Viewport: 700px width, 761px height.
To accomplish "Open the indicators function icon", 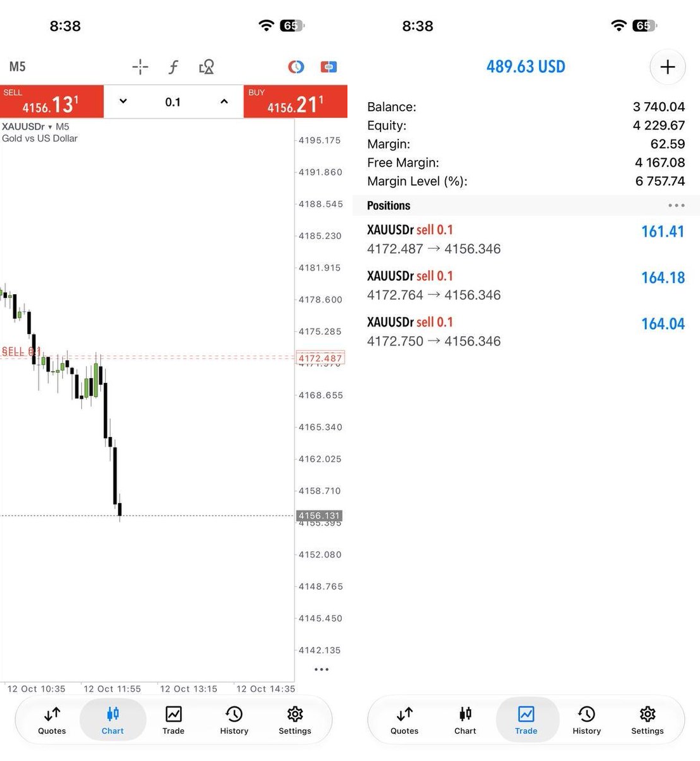I will click(x=173, y=67).
